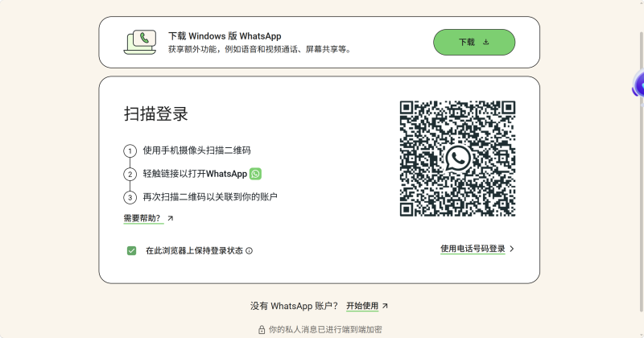Screen dimensions: 644x338
Task: Click step 3 circled number icon
Action: [x=130, y=197]
